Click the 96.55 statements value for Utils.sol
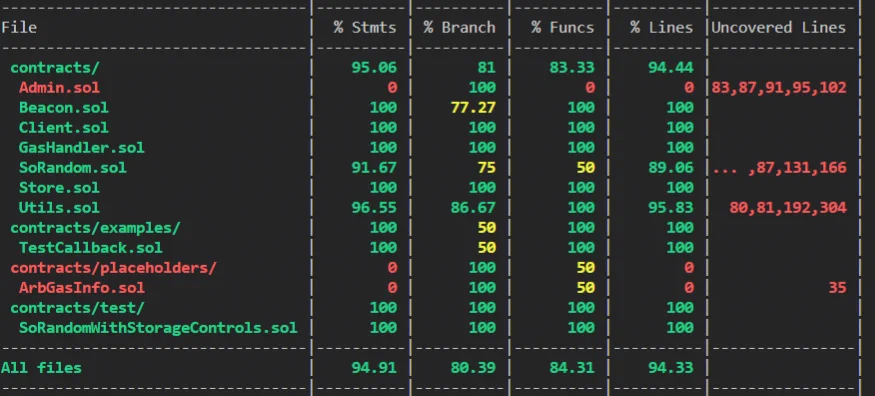The width and height of the screenshot is (875, 396). pyautogui.click(x=374, y=208)
